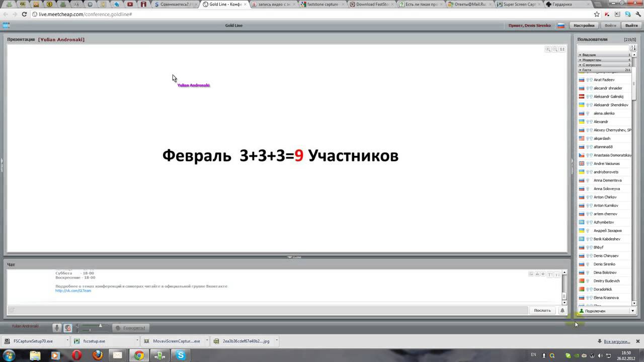Image resolution: width=644 pixels, height=362 pixels.
Task: Open the chat font color option
Action: pos(537,274)
